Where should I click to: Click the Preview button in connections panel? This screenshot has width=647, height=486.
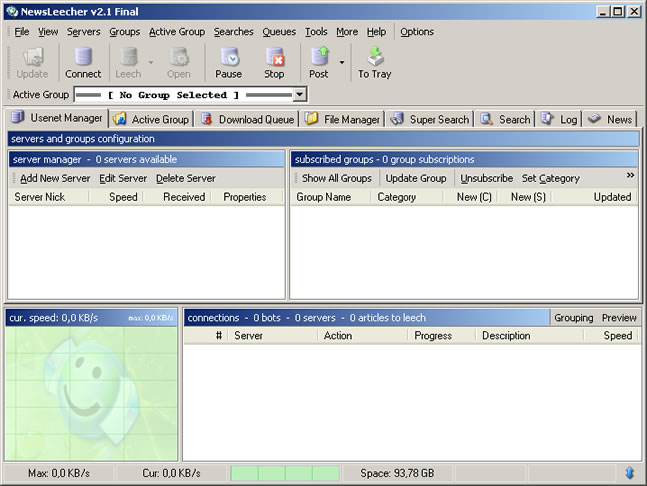[x=619, y=318]
